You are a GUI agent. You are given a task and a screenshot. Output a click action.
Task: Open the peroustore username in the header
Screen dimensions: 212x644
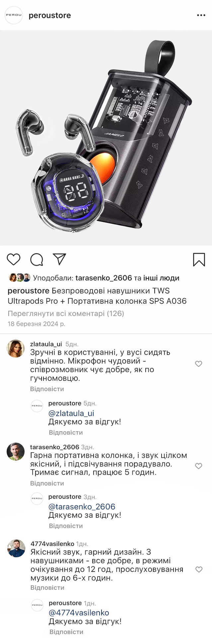click(50, 16)
